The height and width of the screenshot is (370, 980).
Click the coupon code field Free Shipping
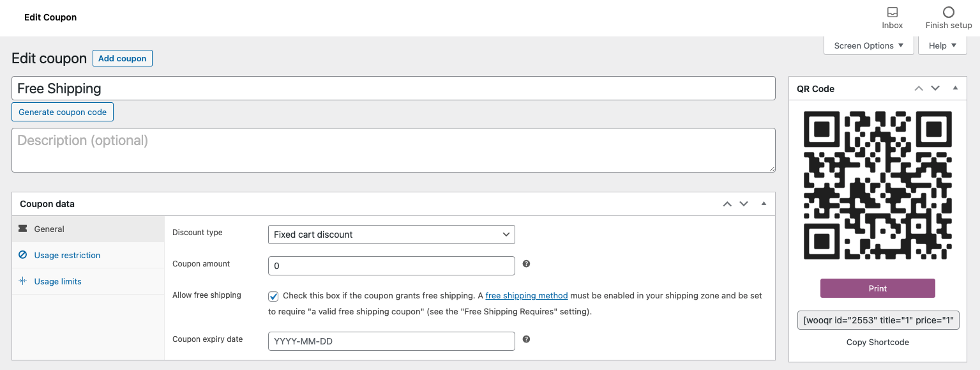(x=393, y=88)
